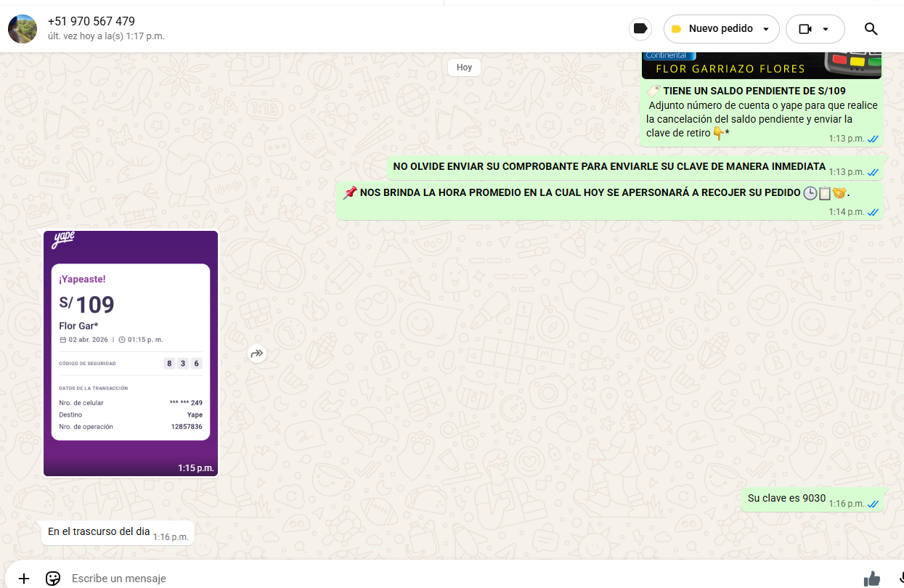The image size is (904, 588).
Task: Click the Hoy date chip
Action: (x=464, y=68)
